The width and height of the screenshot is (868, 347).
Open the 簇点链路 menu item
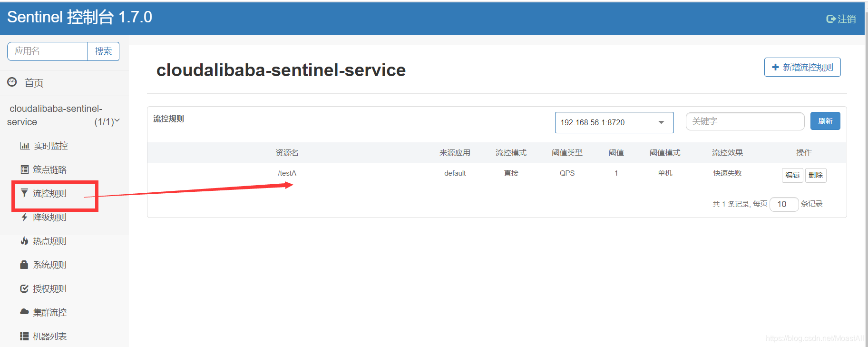[x=49, y=169]
